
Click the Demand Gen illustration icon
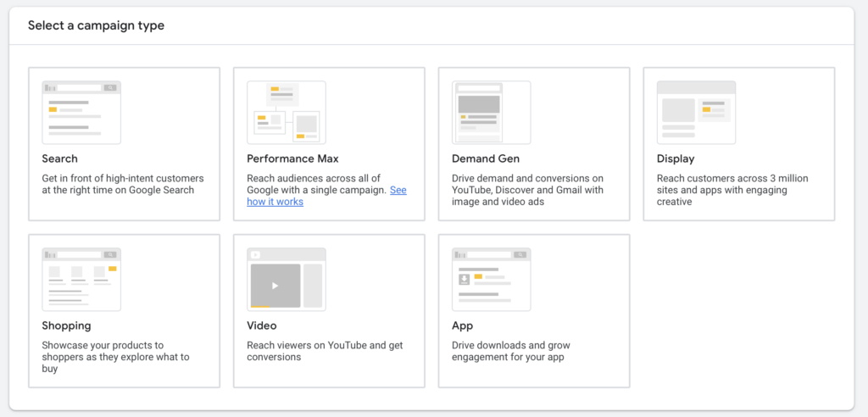click(491, 112)
